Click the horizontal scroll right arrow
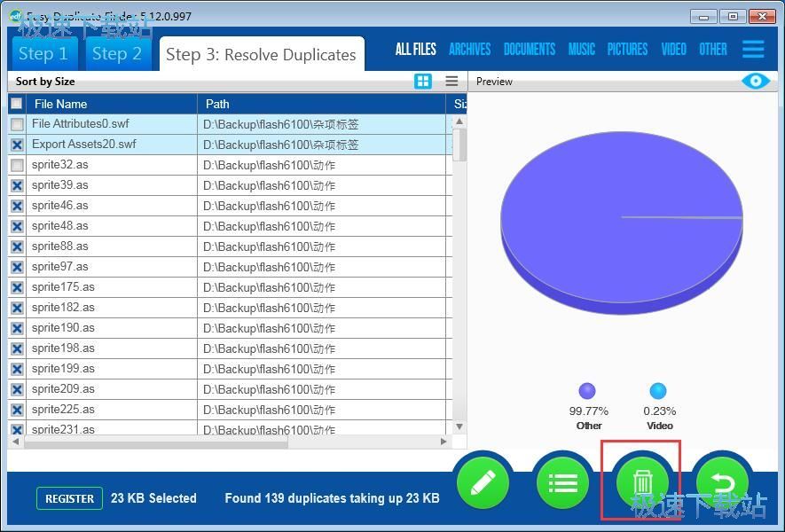The image size is (785, 532). (x=444, y=442)
